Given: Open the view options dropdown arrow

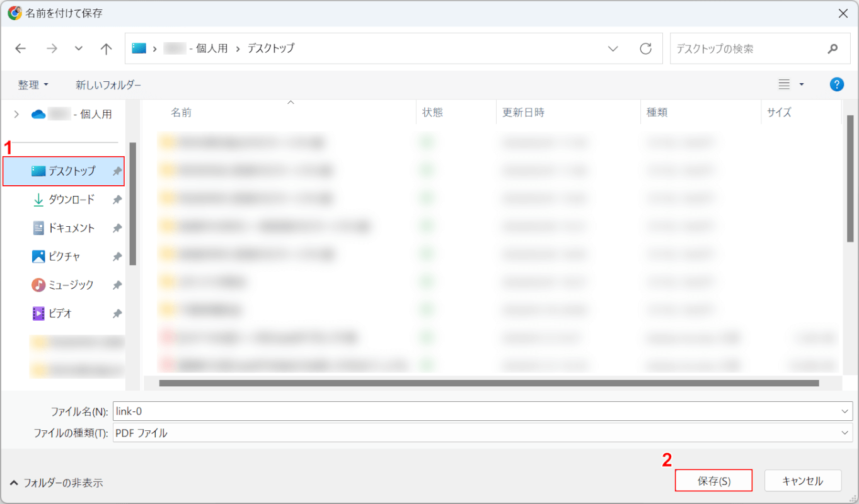Looking at the screenshot, I should pyautogui.click(x=802, y=84).
